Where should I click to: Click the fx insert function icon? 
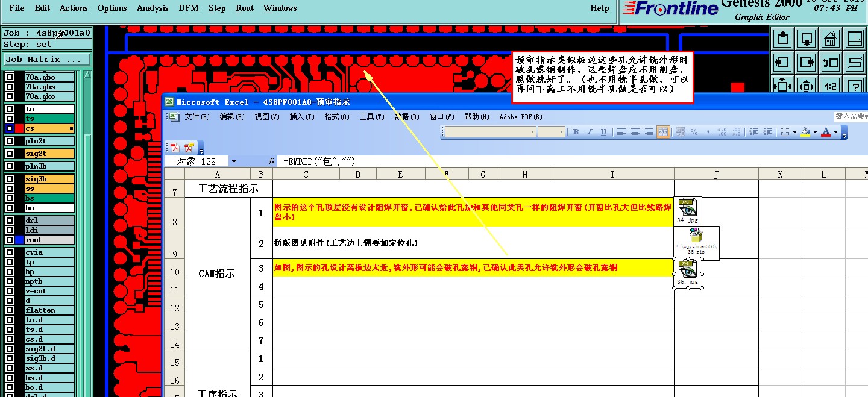272,161
